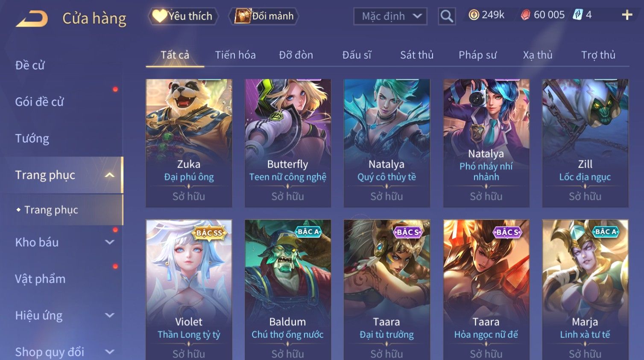
Task: Collapse the Trang phục sidebar section
Action: tap(110, 175)
